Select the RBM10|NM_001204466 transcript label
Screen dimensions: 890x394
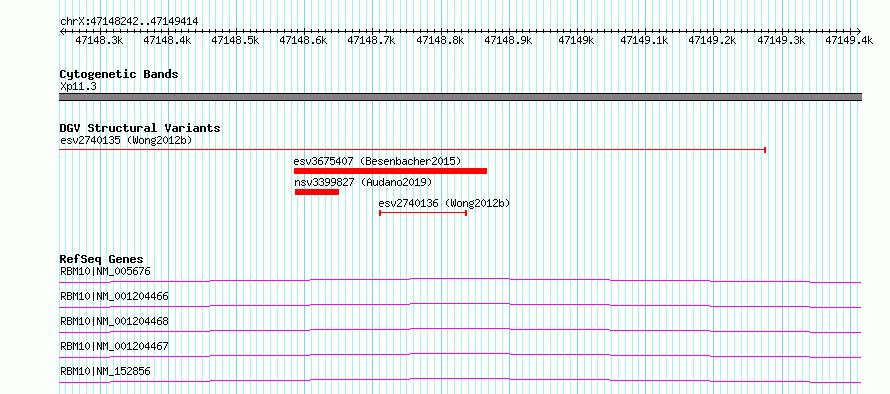(x=114, y=296)
